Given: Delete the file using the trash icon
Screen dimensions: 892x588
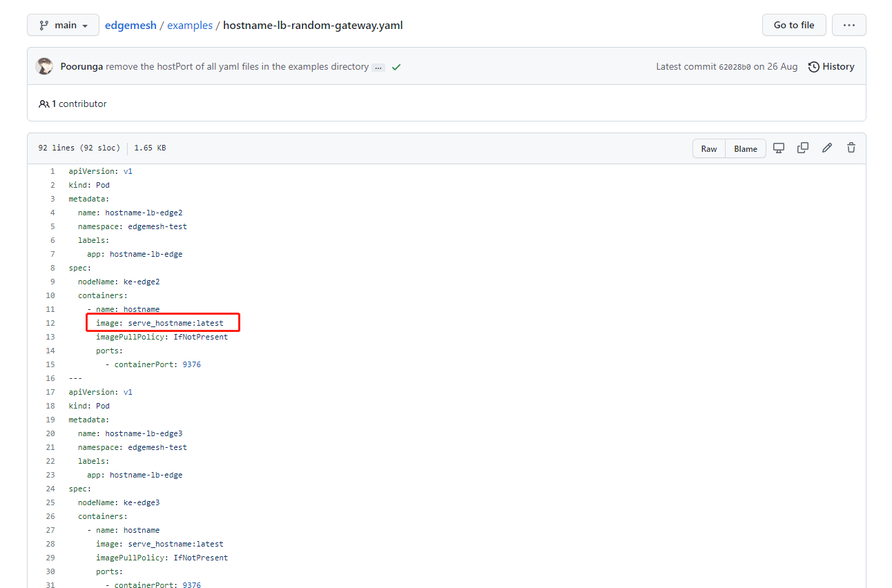Looking at the screenshot, I should (x=851, y=148).
